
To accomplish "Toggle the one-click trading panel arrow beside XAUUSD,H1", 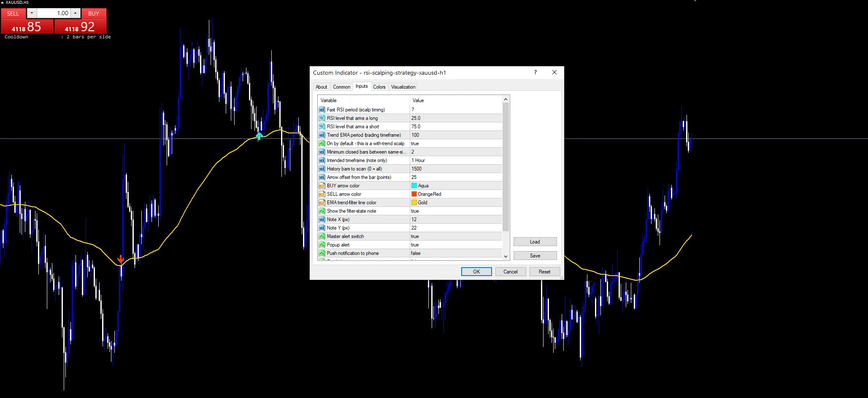I will [x=2, y=3].
